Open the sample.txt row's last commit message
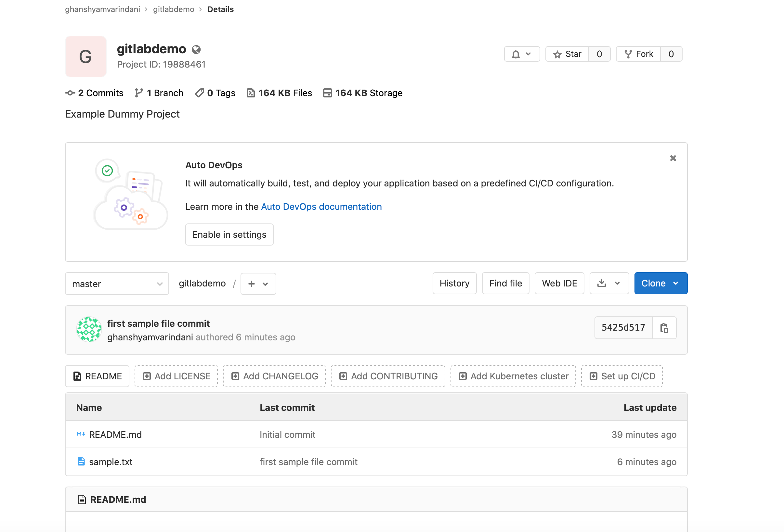784x532 pixels. (308, 462)
